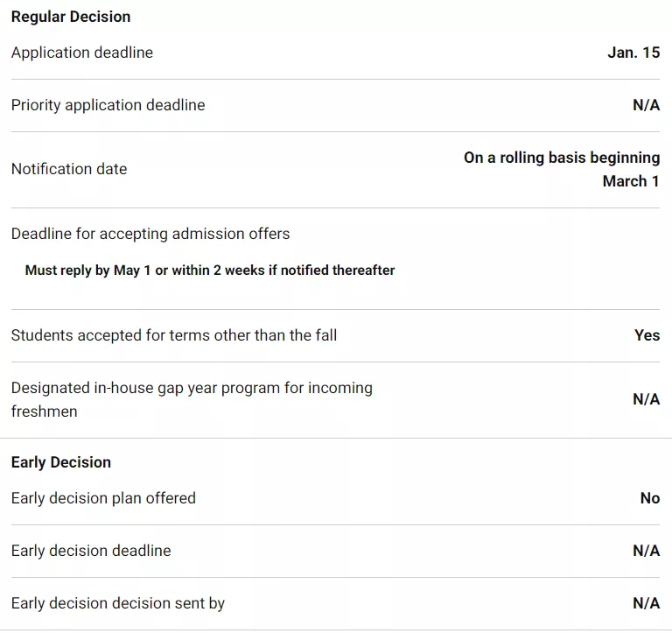Viewport: 672px width, 633px height.
Task: Select the Priority application deadline label
Action: click(108, 105)
